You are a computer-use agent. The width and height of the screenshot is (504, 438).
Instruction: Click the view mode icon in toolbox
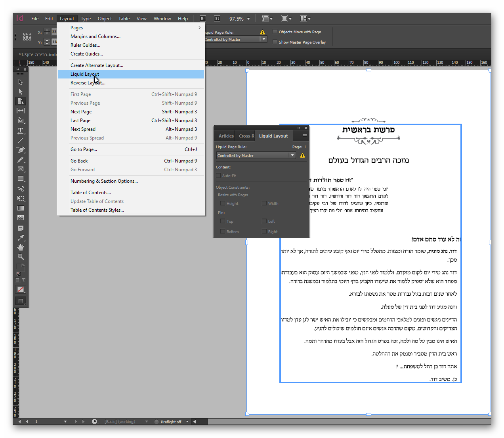(21, 301)
